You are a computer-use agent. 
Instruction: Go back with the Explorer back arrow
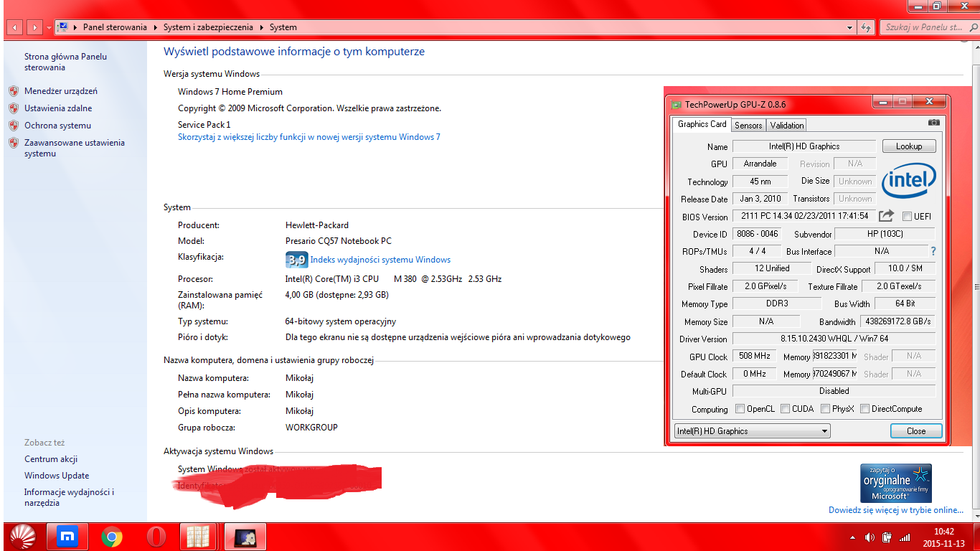pyautogui.click(x=16, y=27)
